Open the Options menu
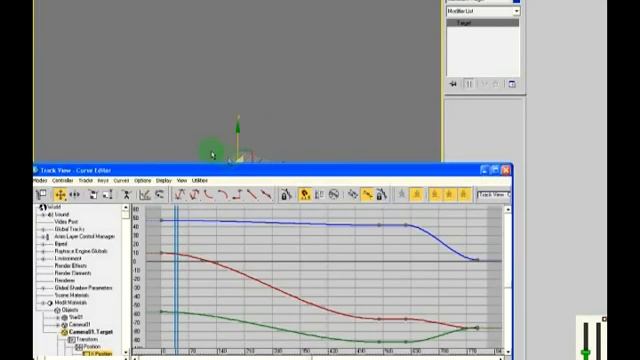This screenshot has width=640, height=360. 142,180
